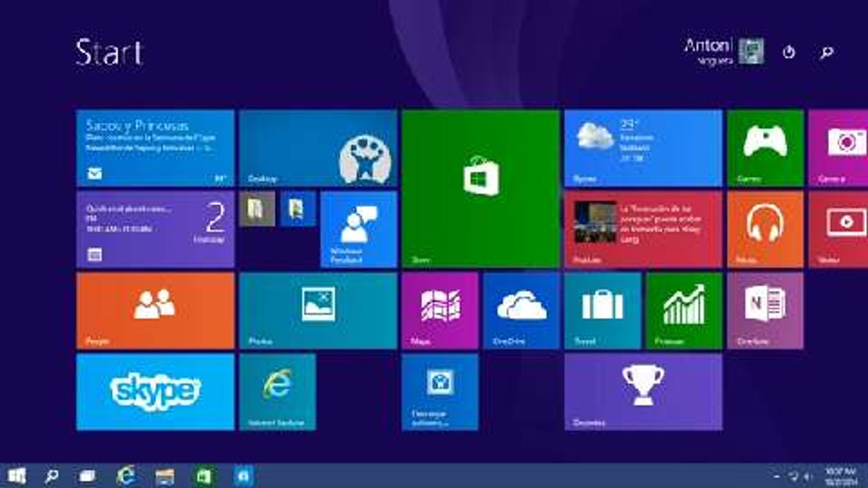
Task: Click the Windows Start button on taskbar
Action: coord(17,476)
